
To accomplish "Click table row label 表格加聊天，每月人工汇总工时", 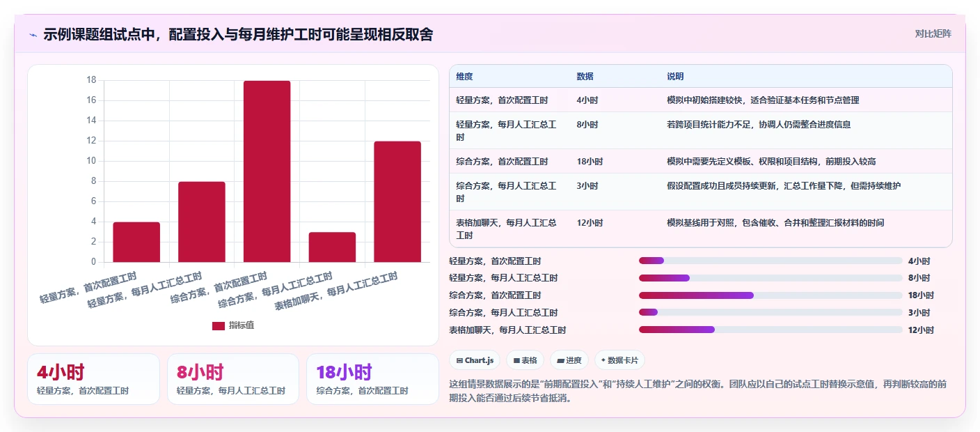I will point(506,229).
